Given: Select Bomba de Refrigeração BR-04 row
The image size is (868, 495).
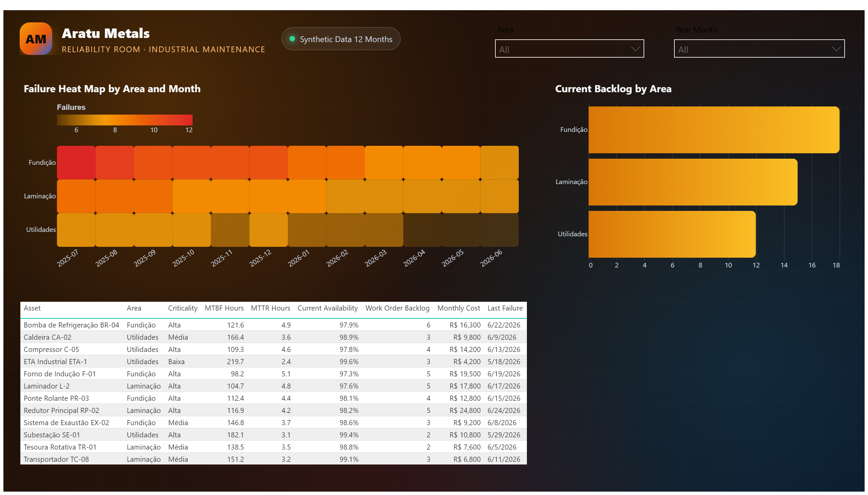Looking at the screenshot, I should pos(273,325).
